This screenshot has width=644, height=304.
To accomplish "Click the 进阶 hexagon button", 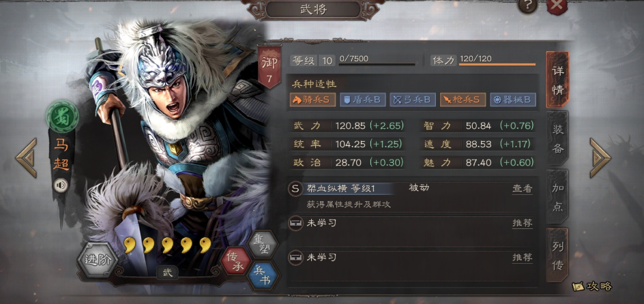I will pyautogui.click(x=98, y=260).
